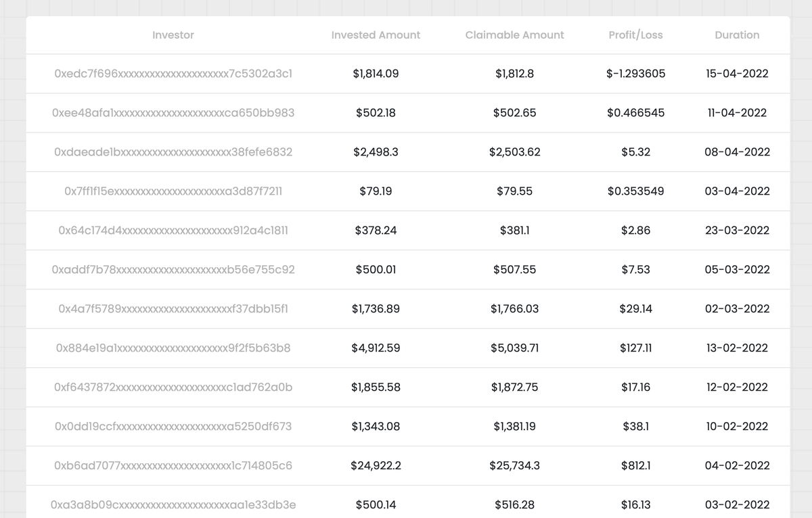Select investor address 0xaddf7b78...b56e755c92
The image size is (812, 518).
(173, 270)
